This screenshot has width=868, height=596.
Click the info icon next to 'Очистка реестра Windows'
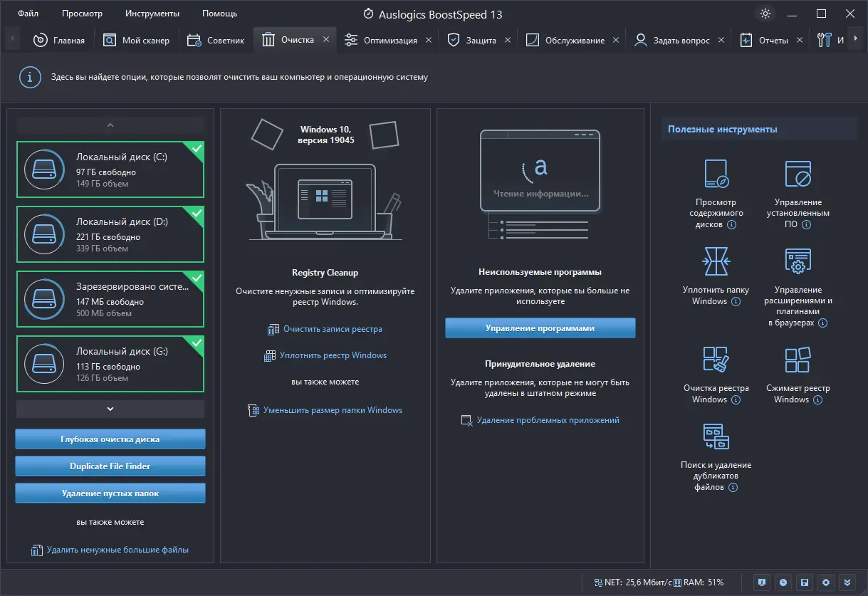click(x=736, y=400)
